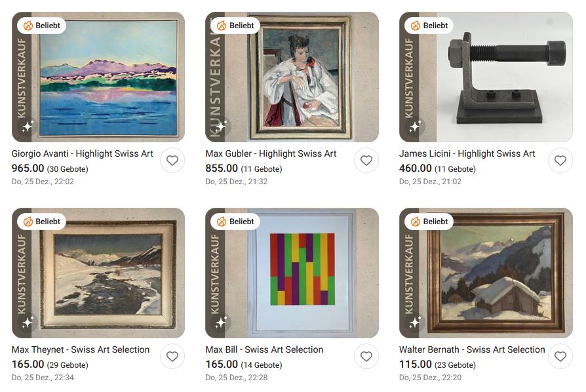This screenshot has height=392, width=586.
Task: Click sparkle icon on Walter Bernath image
Action: pyautogui.click(x=415, y=322)
